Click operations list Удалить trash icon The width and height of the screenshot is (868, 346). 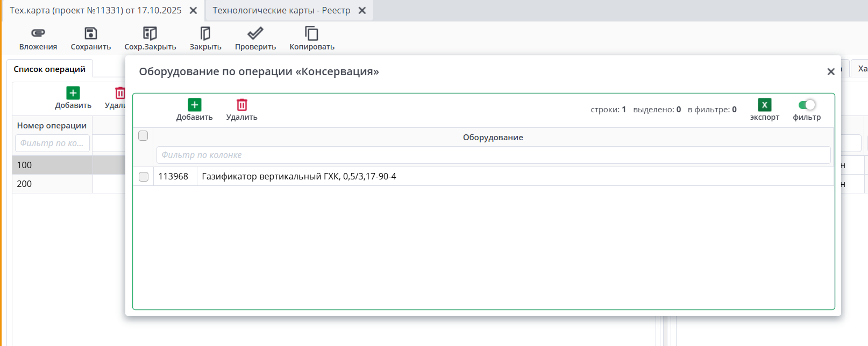(120, 93)
